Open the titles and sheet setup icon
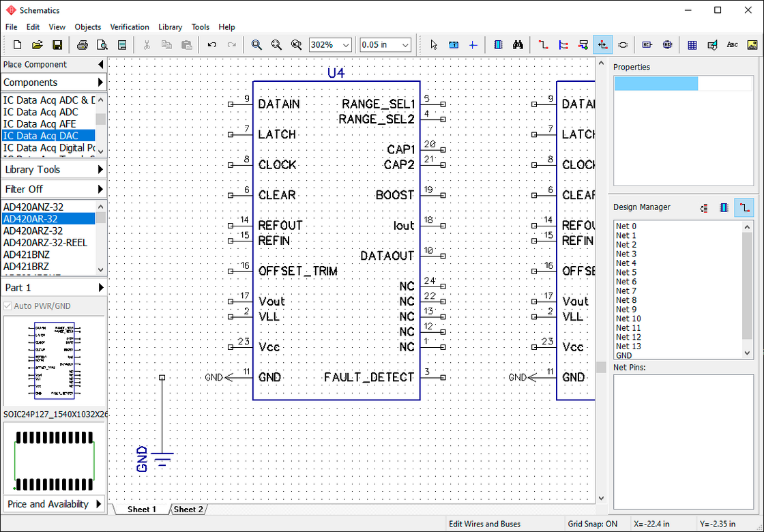Screen dimensions: 764x532 point(122,45)
